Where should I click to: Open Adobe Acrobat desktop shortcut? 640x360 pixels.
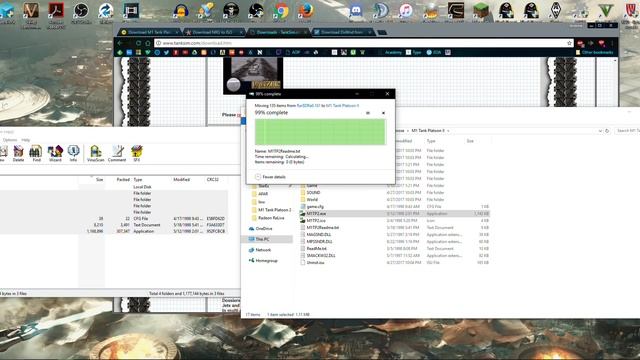click(56, 11)
